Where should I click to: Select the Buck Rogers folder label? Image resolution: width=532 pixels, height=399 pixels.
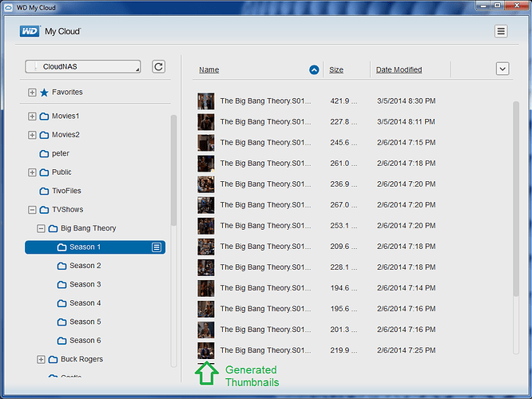click(81, 359)
